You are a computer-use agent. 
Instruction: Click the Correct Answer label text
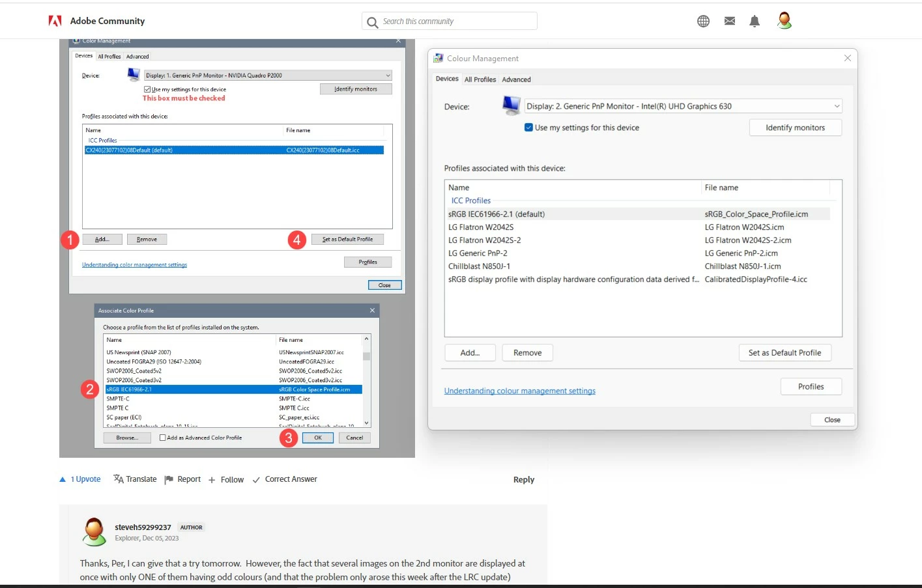click(291, 479)
